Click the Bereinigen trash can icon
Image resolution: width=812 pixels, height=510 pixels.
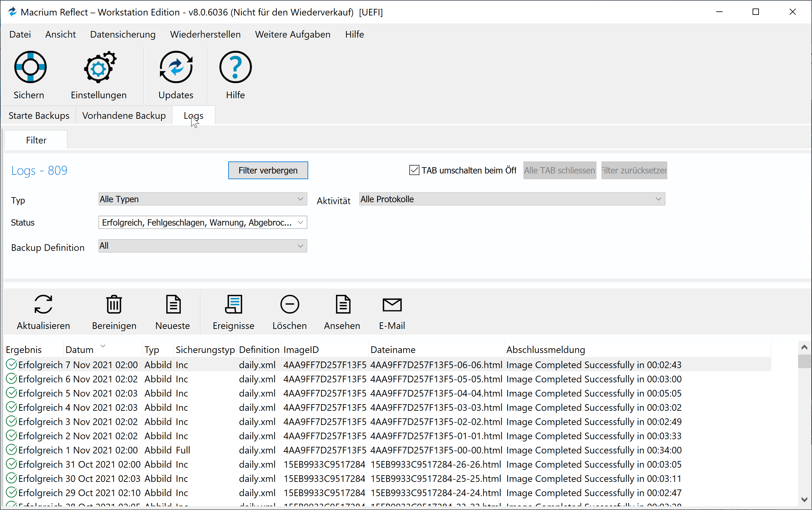[114, 304]
